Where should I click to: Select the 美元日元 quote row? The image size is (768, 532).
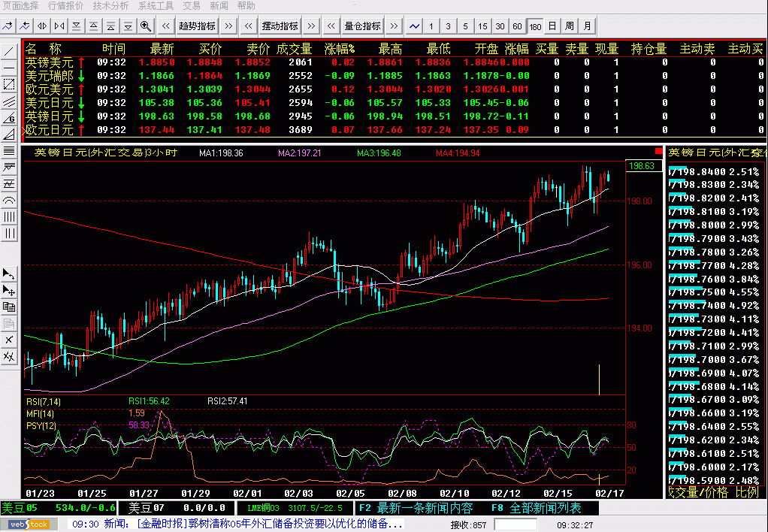pos(395,103)
